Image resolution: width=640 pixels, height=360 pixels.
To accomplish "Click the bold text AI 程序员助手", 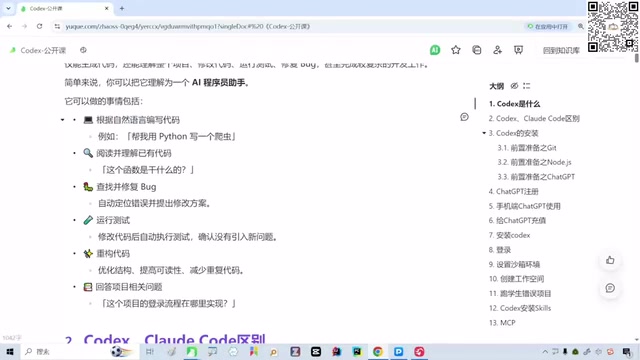I will 219,82.
